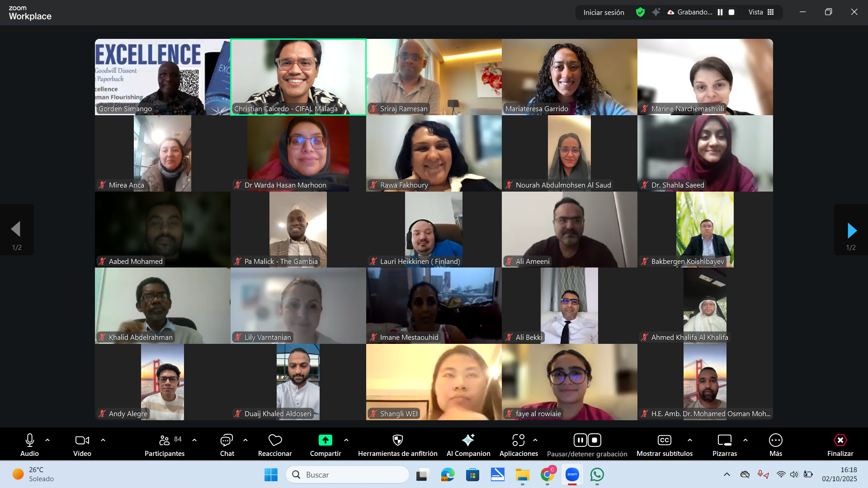The height and width of the screenshot is (488, 868).
Task: Toggle microphone with Audio button
Action: tap(29, 440)
